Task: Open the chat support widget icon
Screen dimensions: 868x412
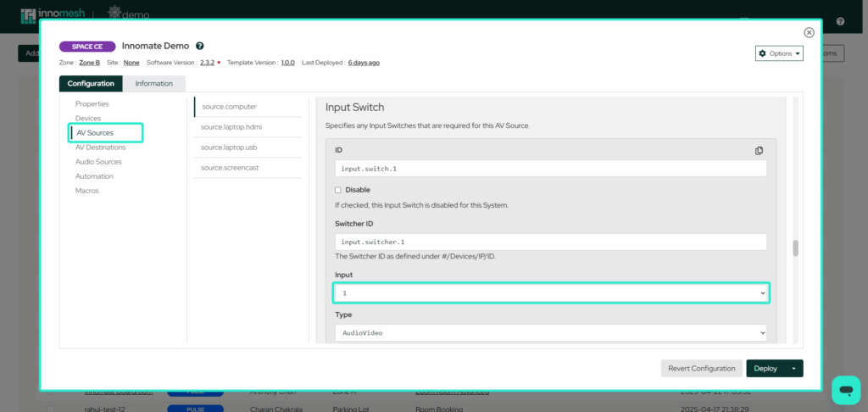Action: pos(846,390)
